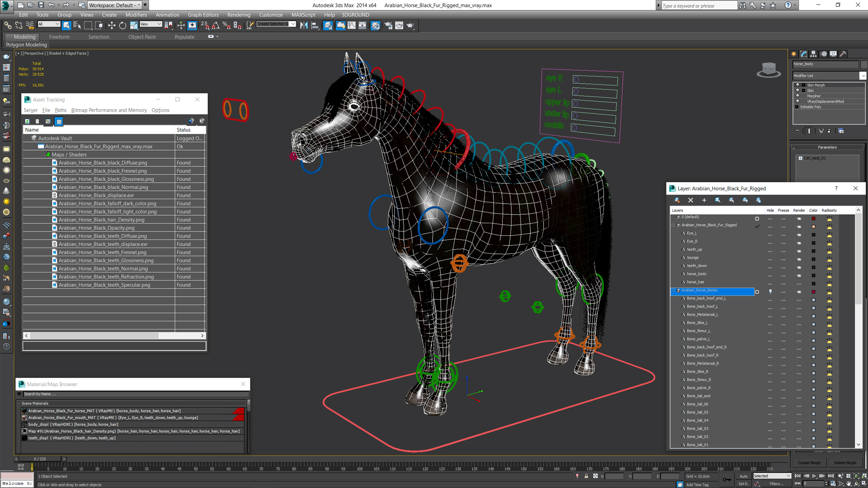
Task: Click Add Selected Objects plus icon in Layer dialog
Action: click(704, 200)
